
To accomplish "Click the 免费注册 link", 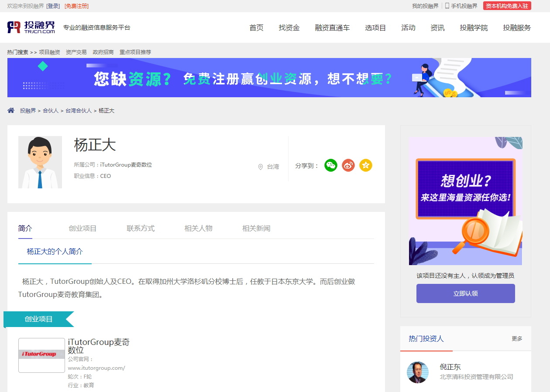I will tap(76, 6).
